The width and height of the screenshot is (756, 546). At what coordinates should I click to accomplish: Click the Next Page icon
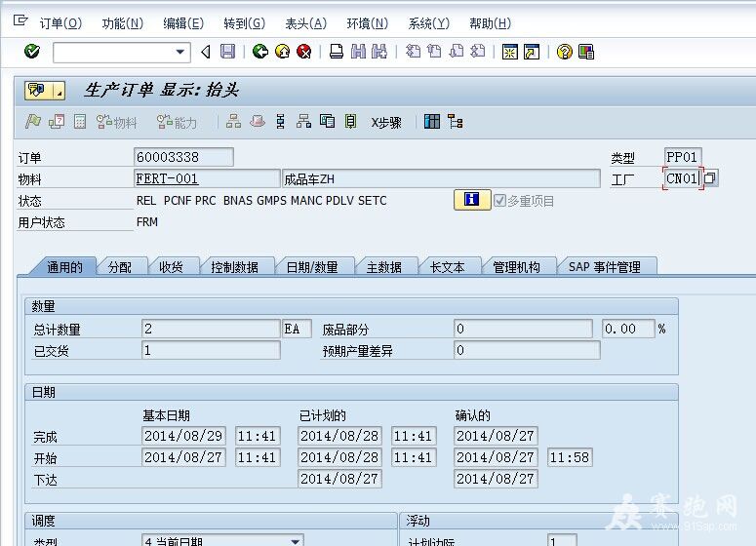[x=457, y=51]
